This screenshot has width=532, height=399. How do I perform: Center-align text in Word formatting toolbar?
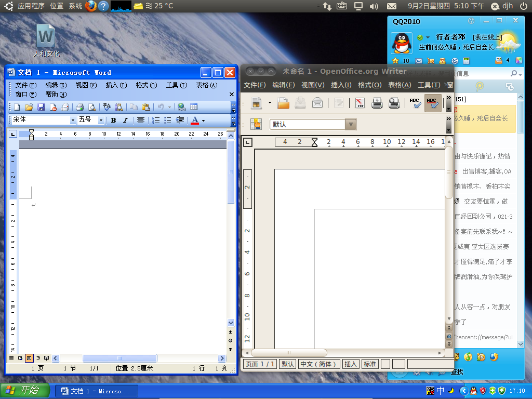pos(140,120)
